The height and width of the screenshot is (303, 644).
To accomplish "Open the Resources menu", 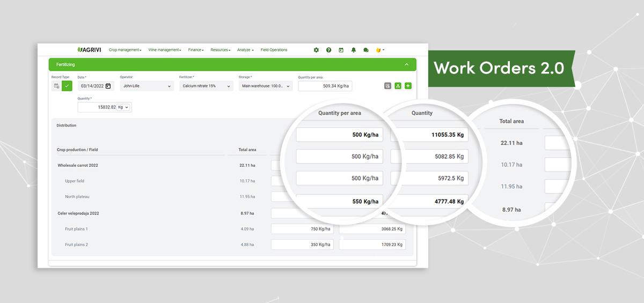I will [x=221, y=50].
